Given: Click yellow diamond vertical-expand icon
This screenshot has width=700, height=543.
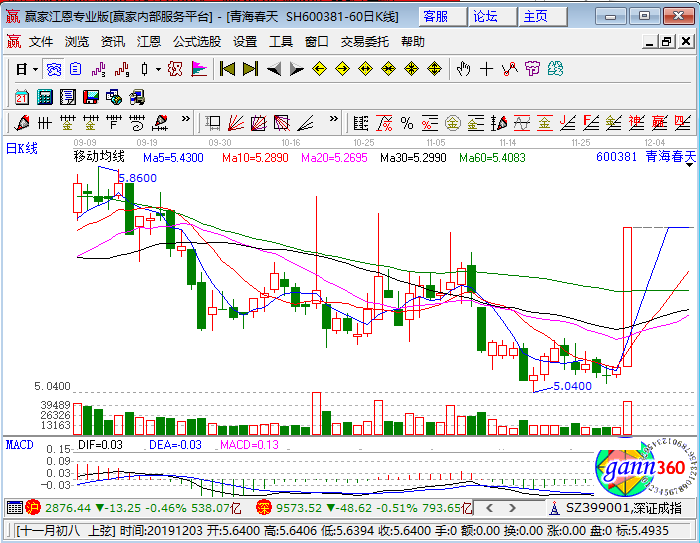Looking at the screenshot, I should [434, 69].
